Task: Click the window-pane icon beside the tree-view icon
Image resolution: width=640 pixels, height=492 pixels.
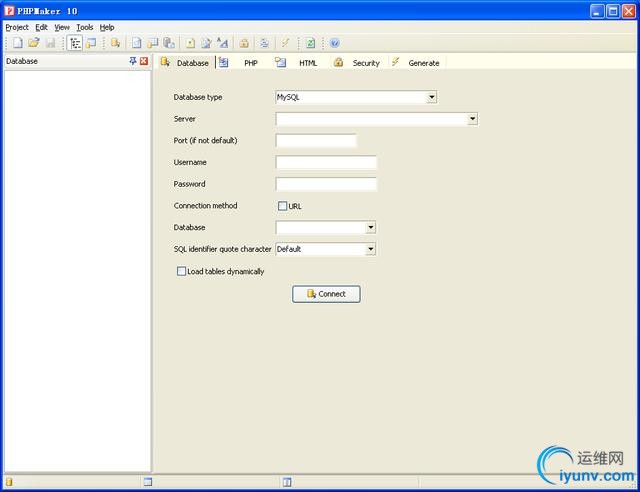Action: (91, 43)
